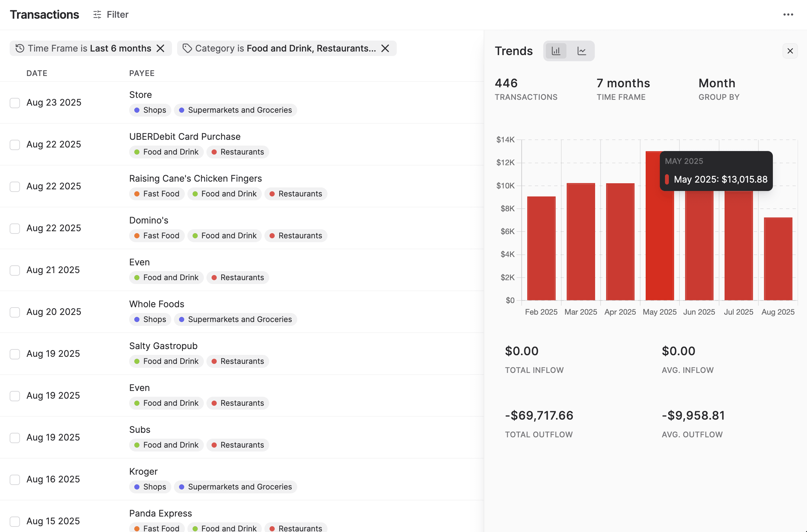807x532 pixels.
Task: Switch Trends to line chart view
Action: point(581,51)
